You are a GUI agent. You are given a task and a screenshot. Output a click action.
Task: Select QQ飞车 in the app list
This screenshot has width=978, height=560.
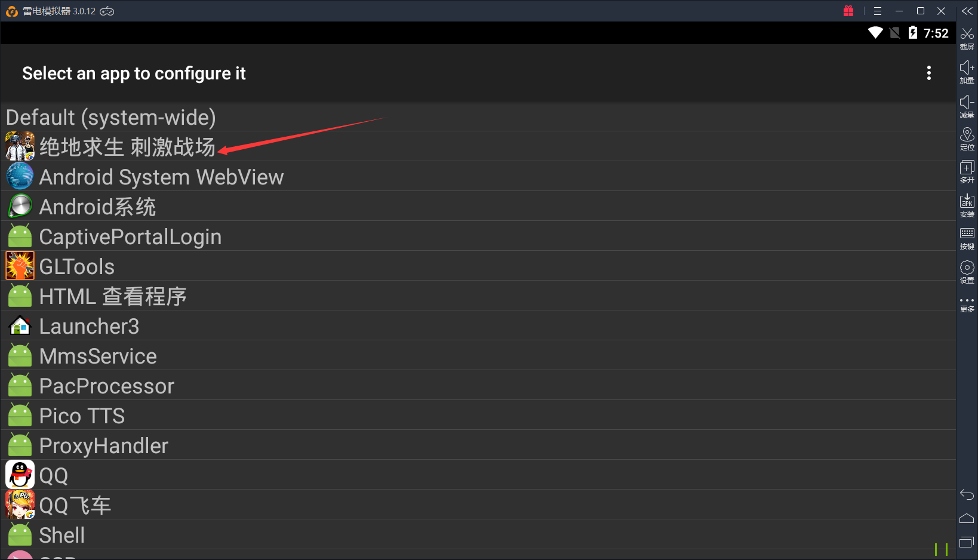pos(75,505)
